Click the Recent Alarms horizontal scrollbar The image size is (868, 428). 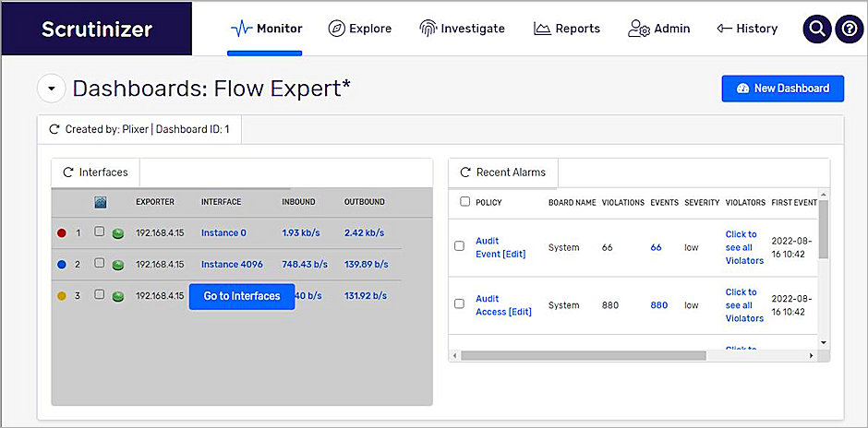tap(582, 355)
